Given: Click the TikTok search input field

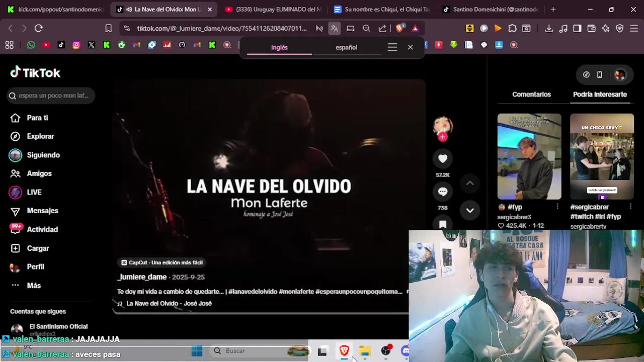Looking at the screenshot, I should tap(51, 96).
